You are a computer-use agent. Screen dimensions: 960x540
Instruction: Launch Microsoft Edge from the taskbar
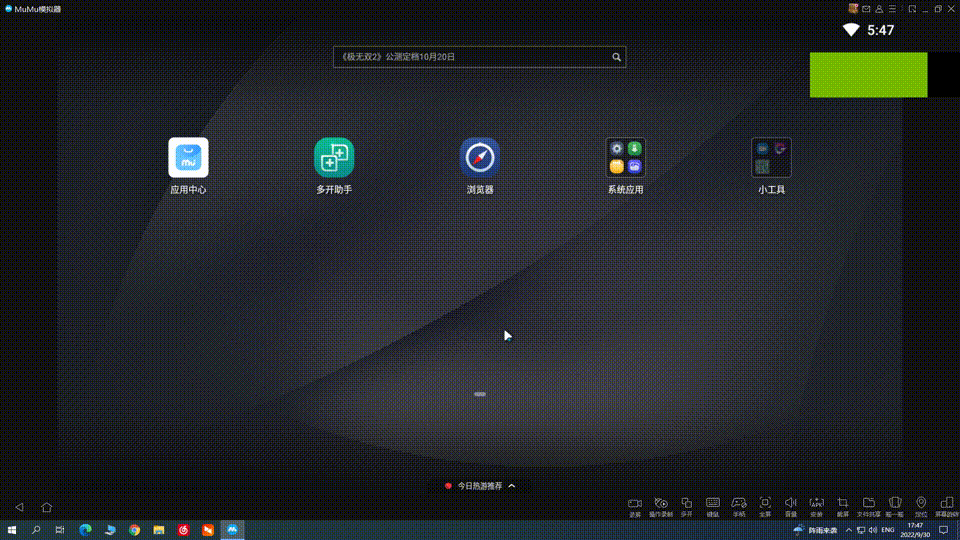click(x=85, y=530)
